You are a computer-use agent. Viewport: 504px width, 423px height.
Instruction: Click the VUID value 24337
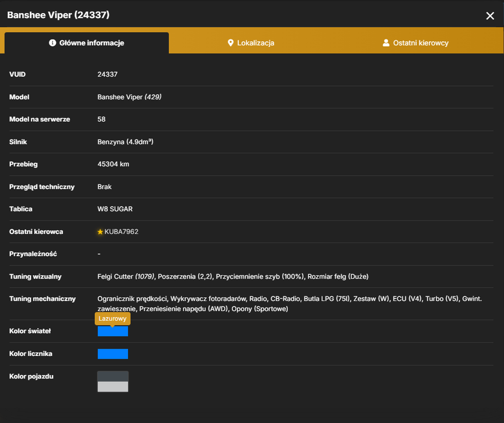107,74
